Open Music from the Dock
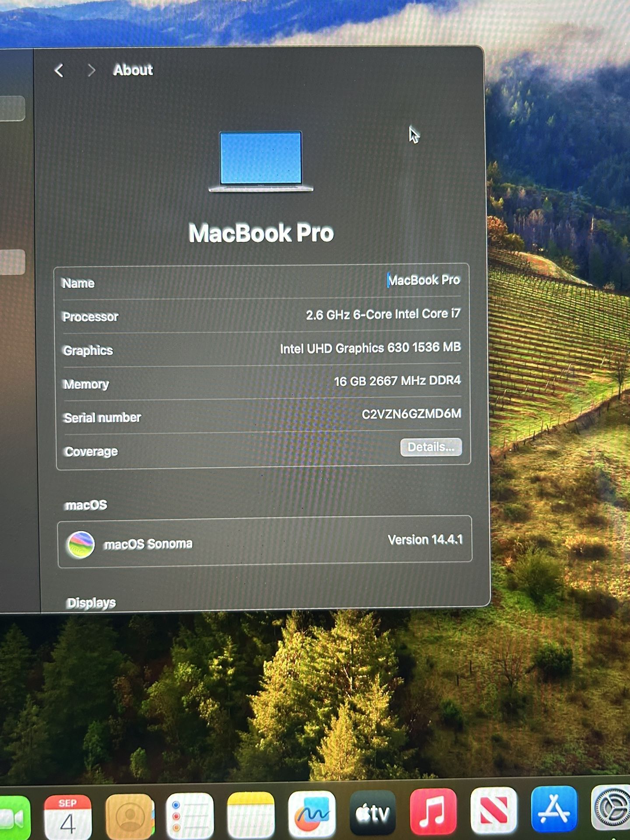The height and width of the screenshot is (840, 630). 433,811
